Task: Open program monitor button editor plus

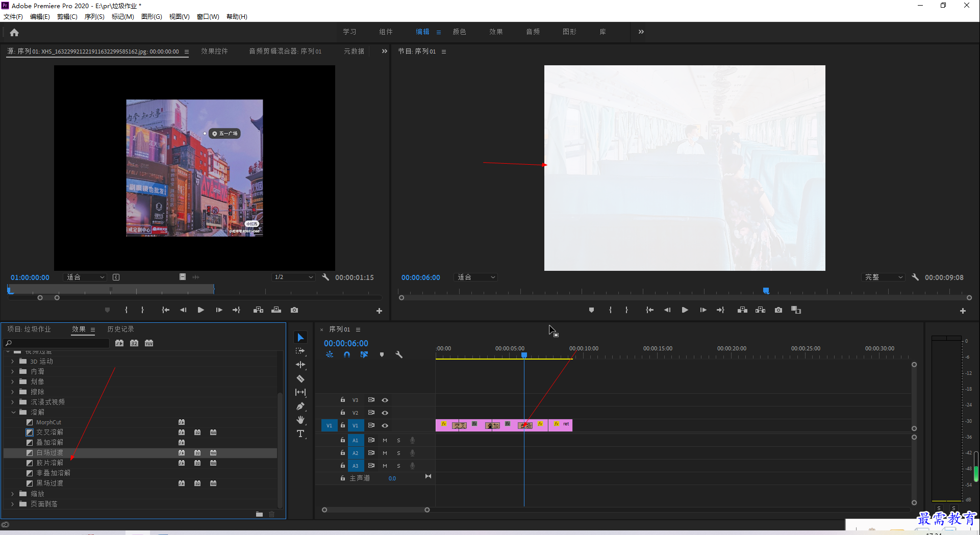Action: click(x=963, y=311)
